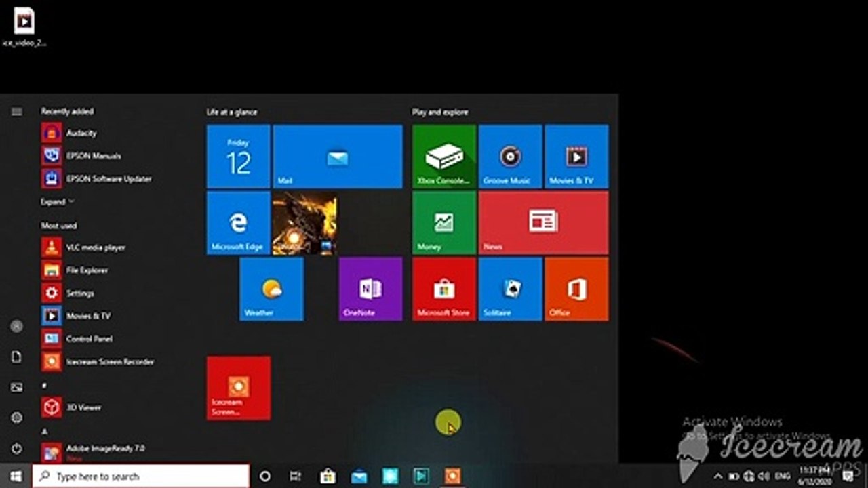Jump to letter index 'A' header

click(44, 431)
